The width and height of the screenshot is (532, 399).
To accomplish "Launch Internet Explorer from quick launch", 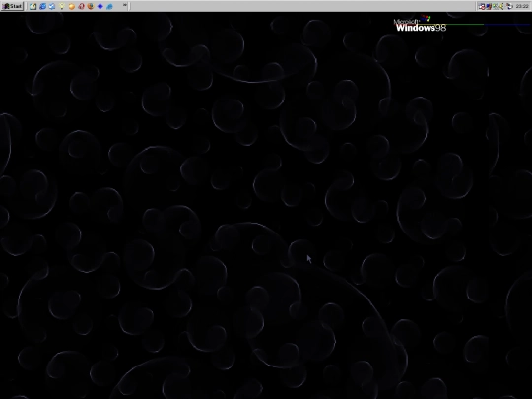I will (42, 6).
